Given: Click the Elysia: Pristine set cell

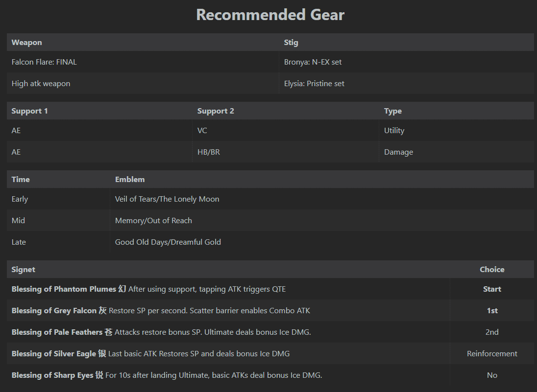Looking at the screenshot, I should [x=314, y=84].
